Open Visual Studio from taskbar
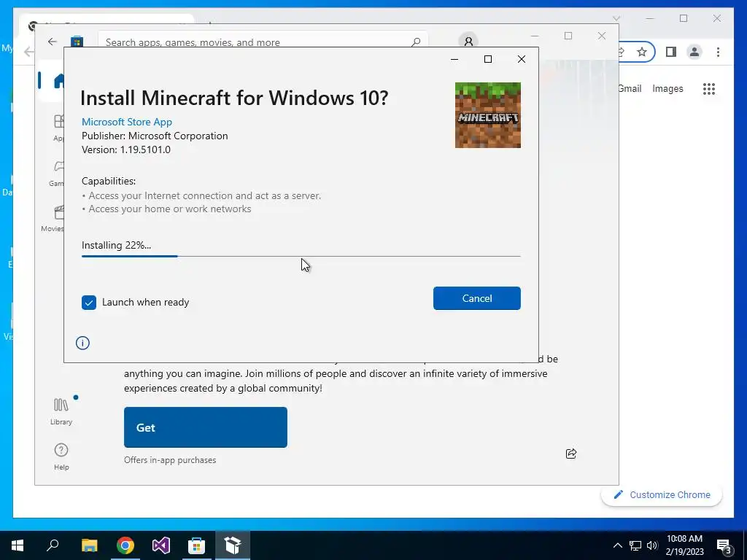This screenshot has height=560, width=747. pyautogui.click(x=161, y=545)
